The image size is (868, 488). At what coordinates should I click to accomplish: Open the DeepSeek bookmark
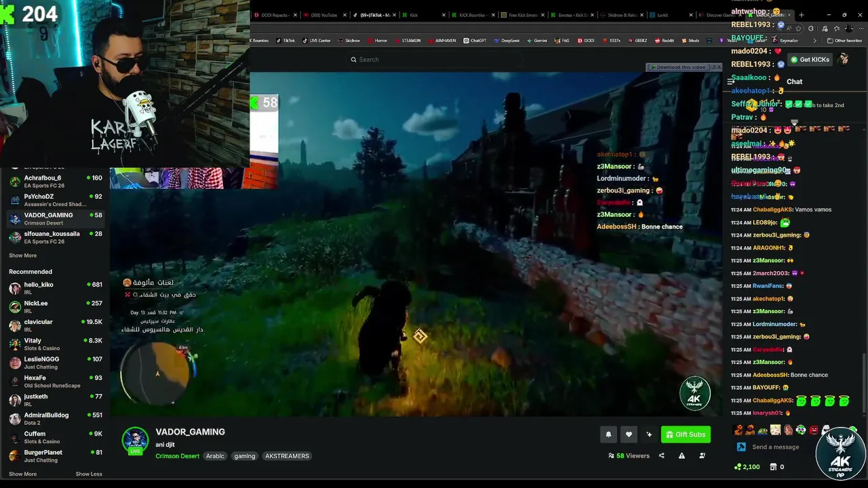507,41
